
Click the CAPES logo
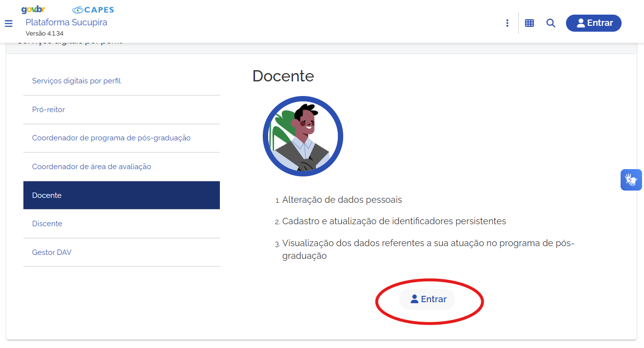tap(93, 10)
